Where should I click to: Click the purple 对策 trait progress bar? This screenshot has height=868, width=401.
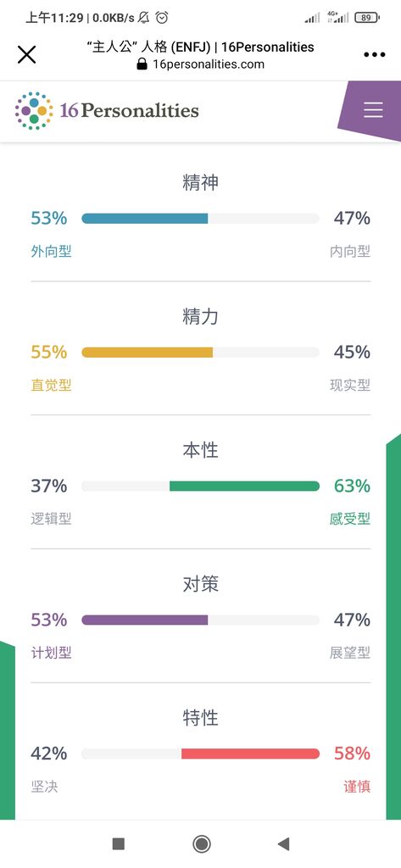tap(200, 620)
